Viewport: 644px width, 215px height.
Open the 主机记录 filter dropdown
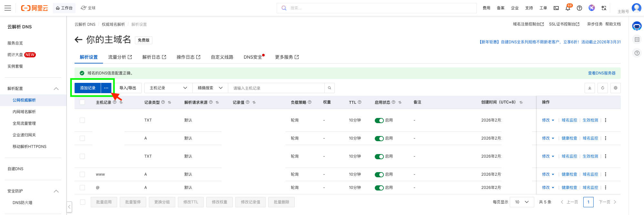(x=169, y=88)
